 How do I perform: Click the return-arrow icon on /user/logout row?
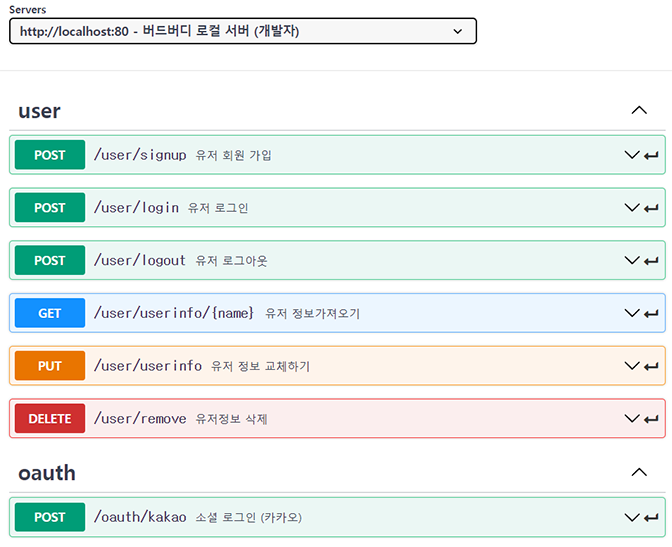(x=651, y=261)
